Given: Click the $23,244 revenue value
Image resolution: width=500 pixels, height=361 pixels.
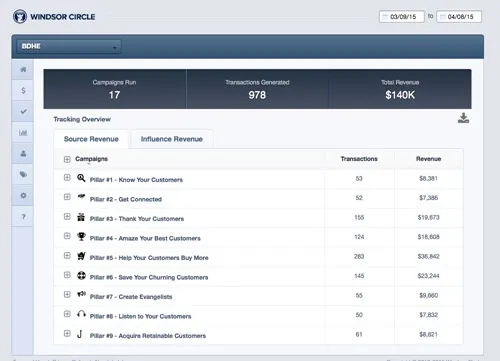Looking at the screenshot, I should point(428,276).
